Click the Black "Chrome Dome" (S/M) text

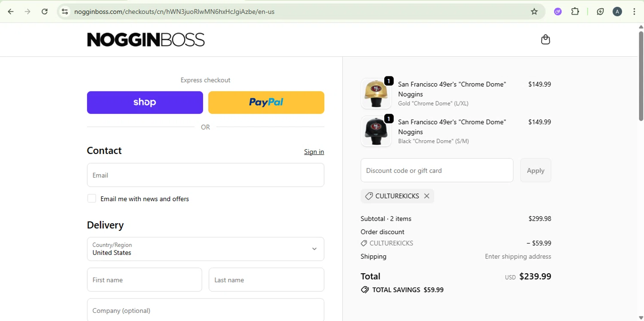(x=433, y=141)
